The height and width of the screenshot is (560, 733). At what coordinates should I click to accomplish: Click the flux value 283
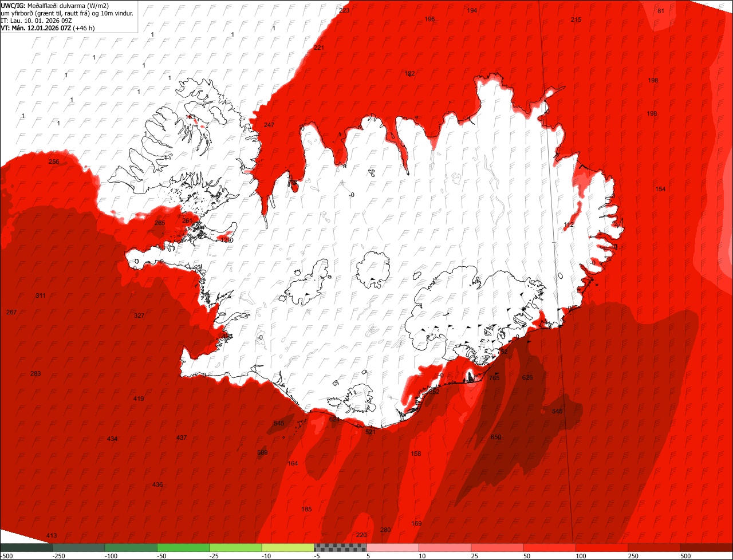point(36,374)
